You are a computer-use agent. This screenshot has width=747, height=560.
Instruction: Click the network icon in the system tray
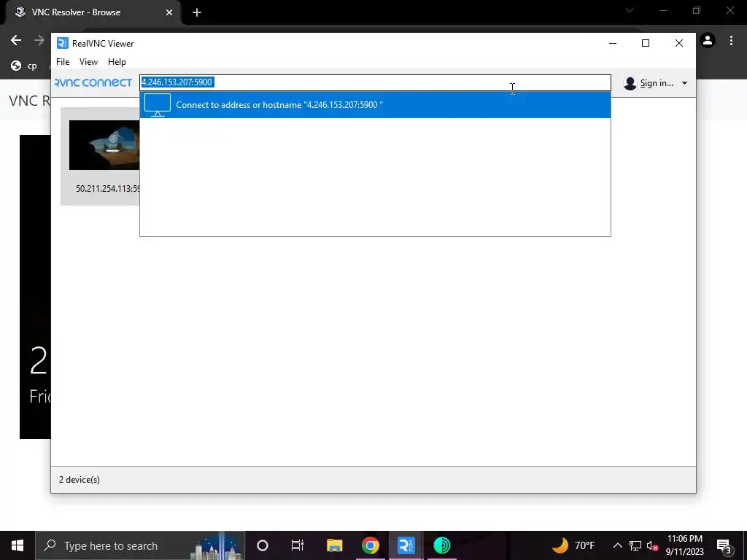click(635, 545)
